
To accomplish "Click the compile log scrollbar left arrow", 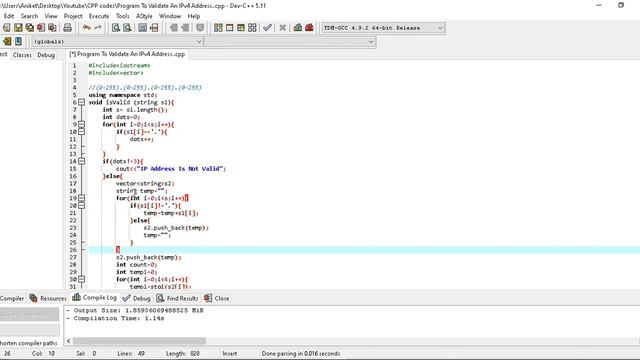I will (69, 341).
